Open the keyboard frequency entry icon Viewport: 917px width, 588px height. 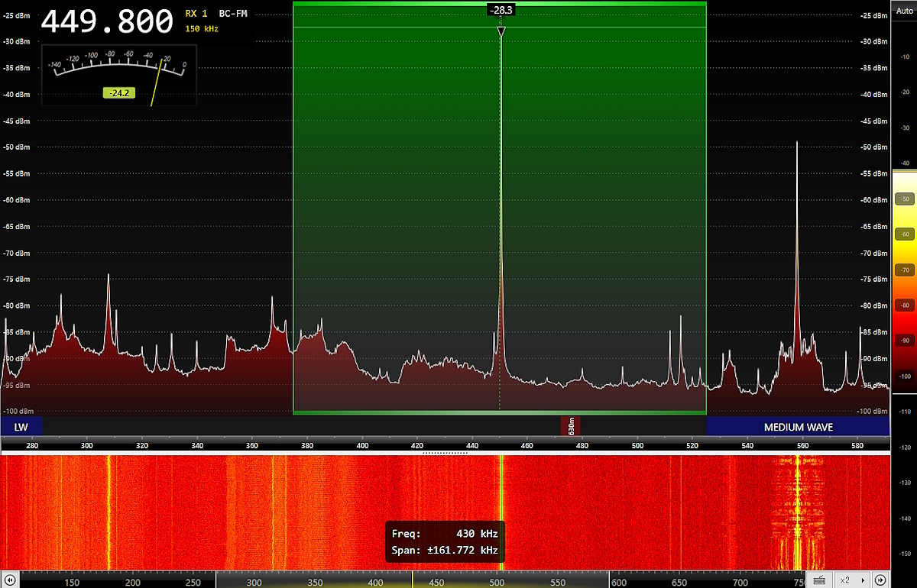pyautogui.click(x=818, y=580)
